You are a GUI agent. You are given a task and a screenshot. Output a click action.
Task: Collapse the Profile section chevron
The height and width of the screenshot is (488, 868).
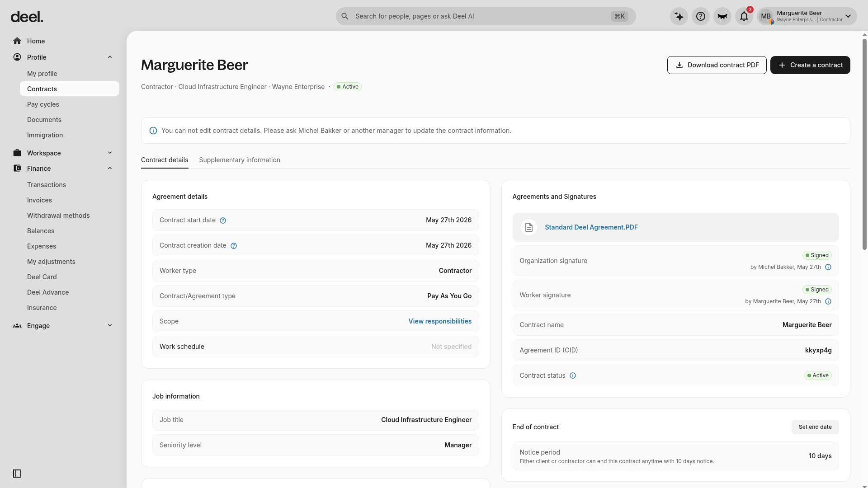[110, 57]
